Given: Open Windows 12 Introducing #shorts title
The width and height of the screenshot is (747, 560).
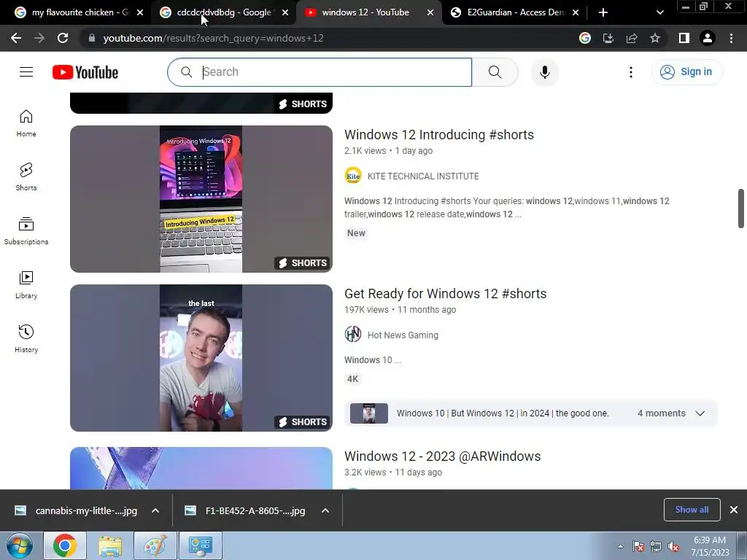Looking at the screenshot, I should [438, 135].
